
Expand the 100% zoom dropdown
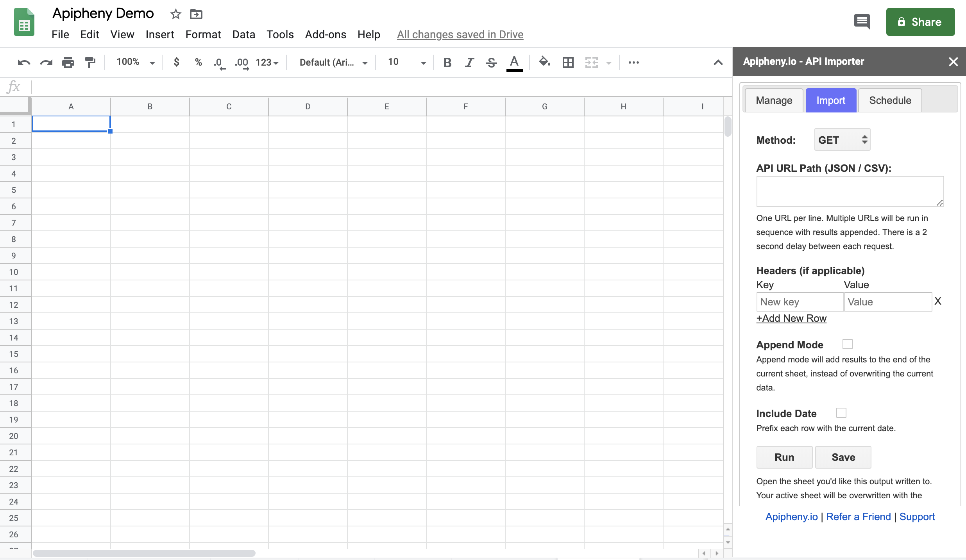click(135, 62)
